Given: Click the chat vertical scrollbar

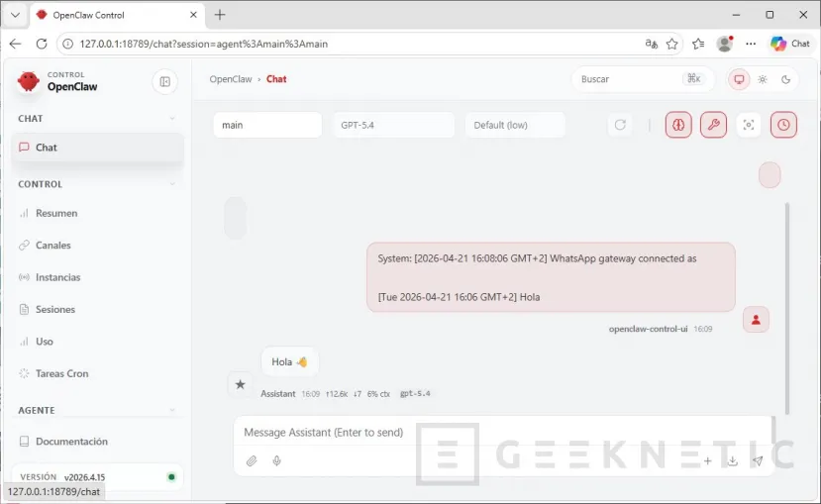Looking at the screenshot, I should (786, 308).
